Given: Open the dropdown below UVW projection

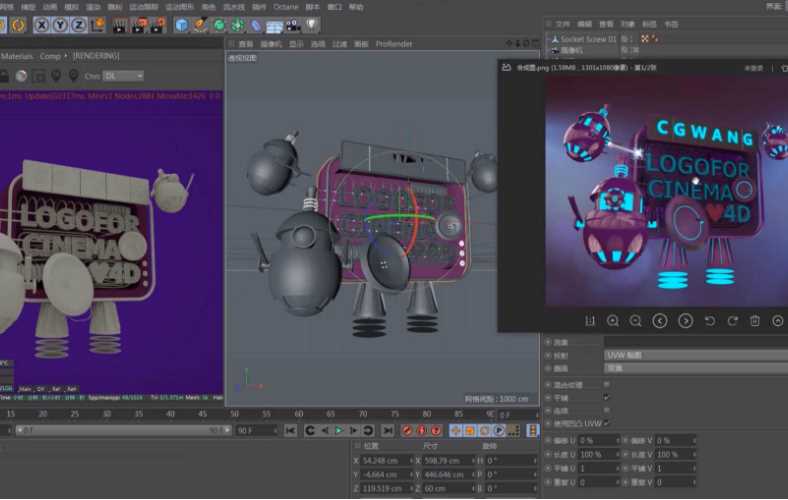Looking at the screenshot, I should click(x=696, y=368).
